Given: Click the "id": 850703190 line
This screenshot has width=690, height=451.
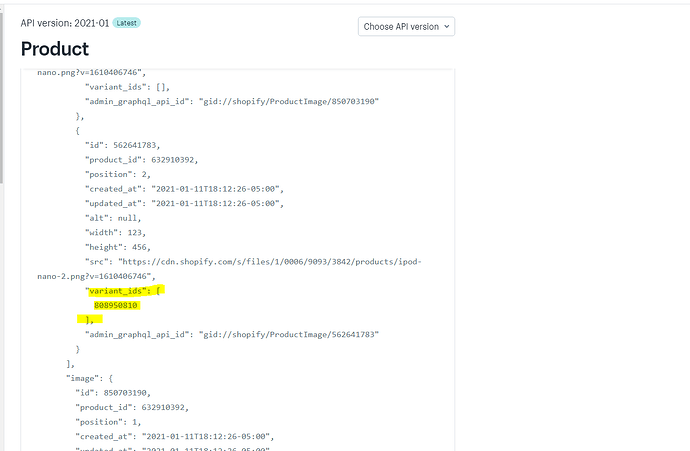Looking at the screenshot, I should coord(113,393).
